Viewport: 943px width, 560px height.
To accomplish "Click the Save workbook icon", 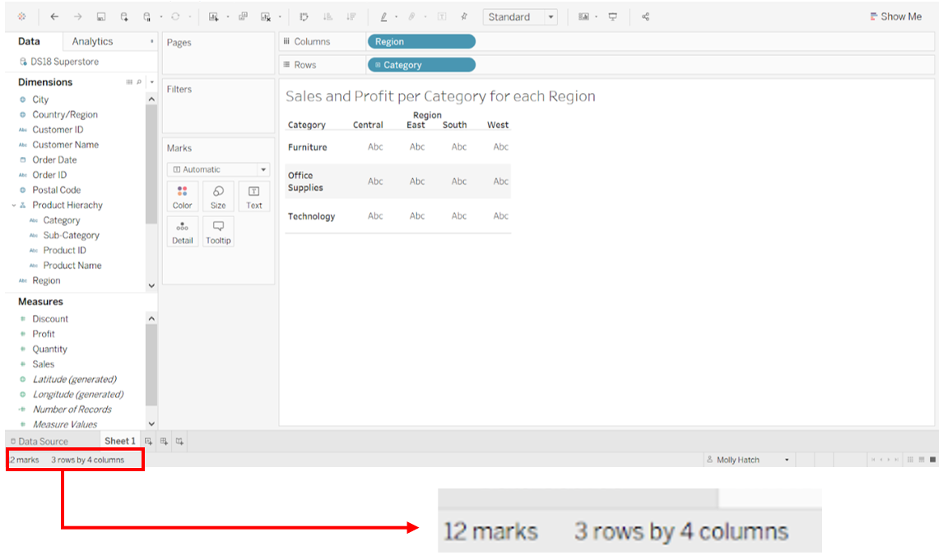I will (x=100, y=16).
